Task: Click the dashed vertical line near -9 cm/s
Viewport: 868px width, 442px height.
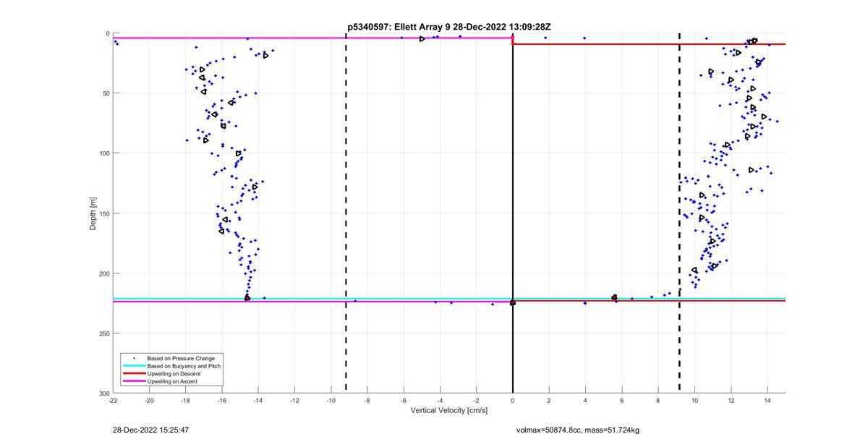Action: pos(346,213)
